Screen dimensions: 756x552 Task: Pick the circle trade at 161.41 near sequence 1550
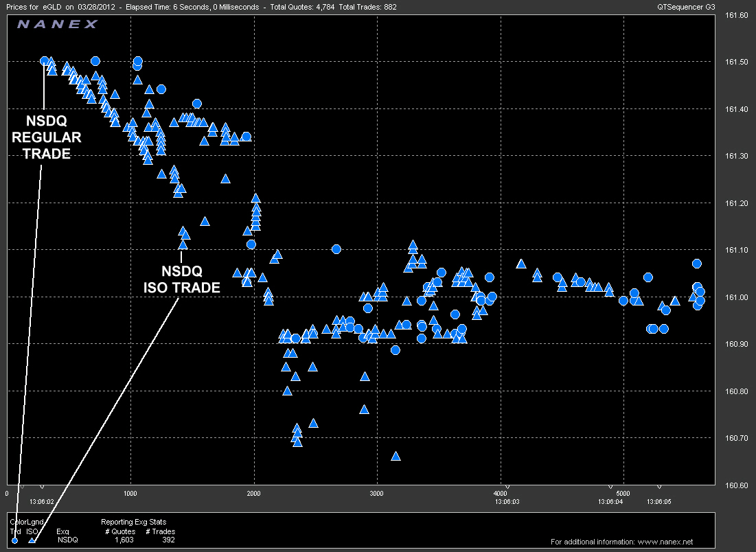click(x=196, y=104)
